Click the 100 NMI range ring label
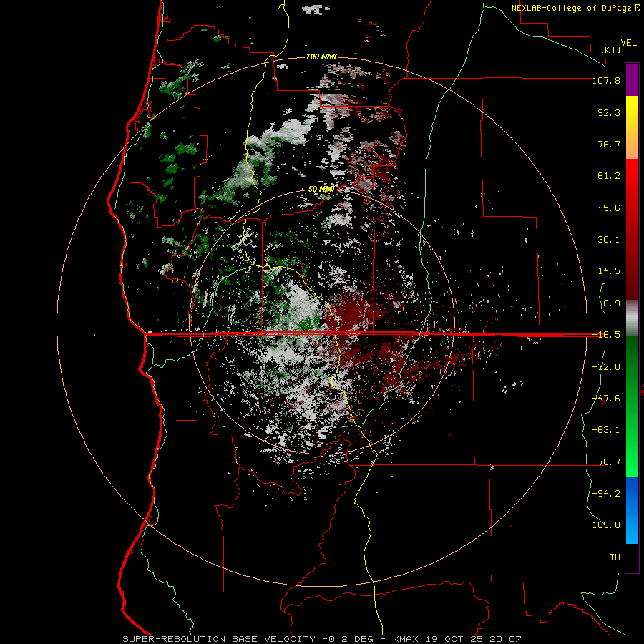The height and width of the screenshot is (644, 644). pyautogui.click(x=321, y=57)
